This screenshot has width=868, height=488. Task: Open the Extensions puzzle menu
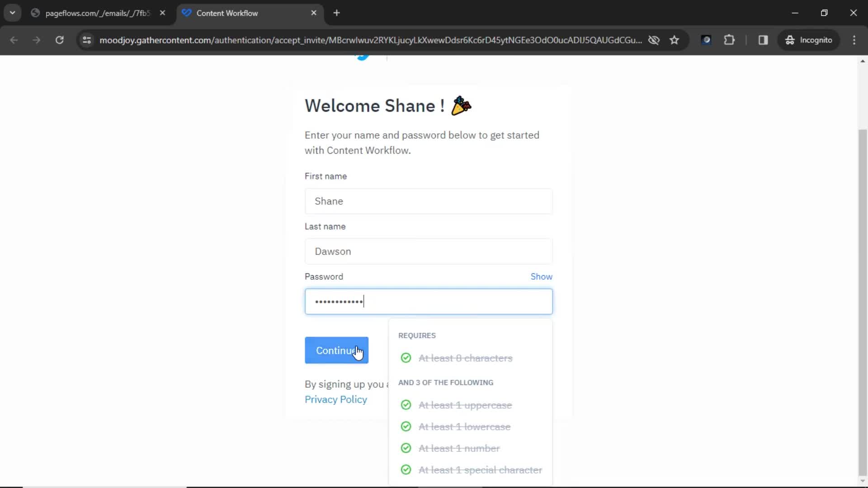[729, 40]
